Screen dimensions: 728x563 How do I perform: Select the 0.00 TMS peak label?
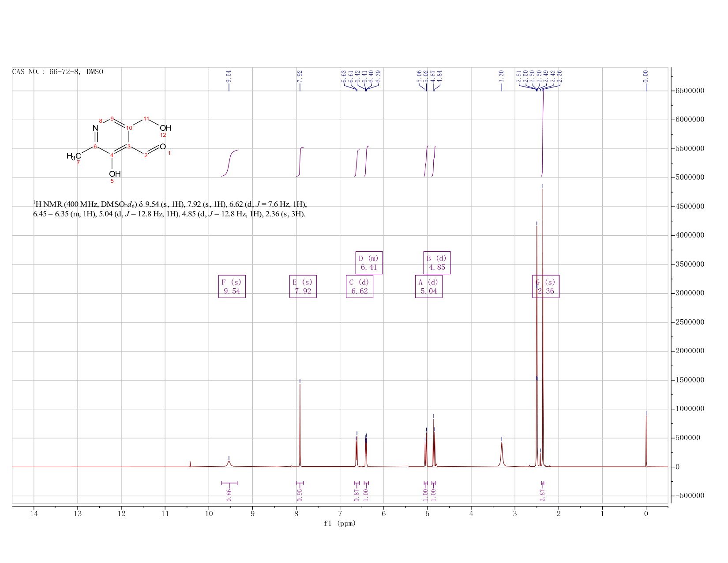pyautogui.click(x=646, y=76)
